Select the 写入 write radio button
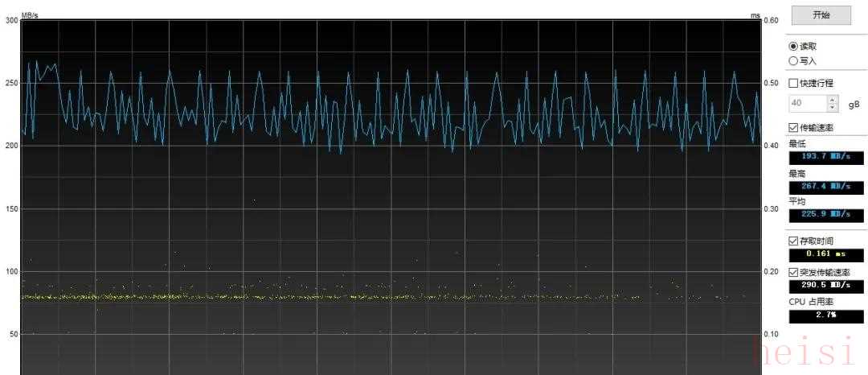The height and width of the screenshot is (375, 868). (x=794, y=60)
